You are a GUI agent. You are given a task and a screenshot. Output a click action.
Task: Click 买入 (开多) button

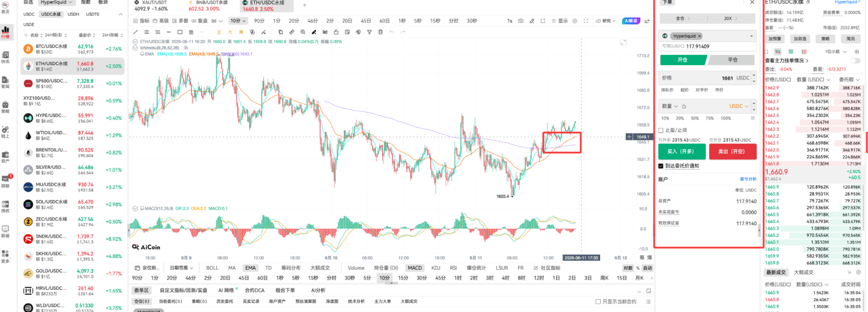682,152
